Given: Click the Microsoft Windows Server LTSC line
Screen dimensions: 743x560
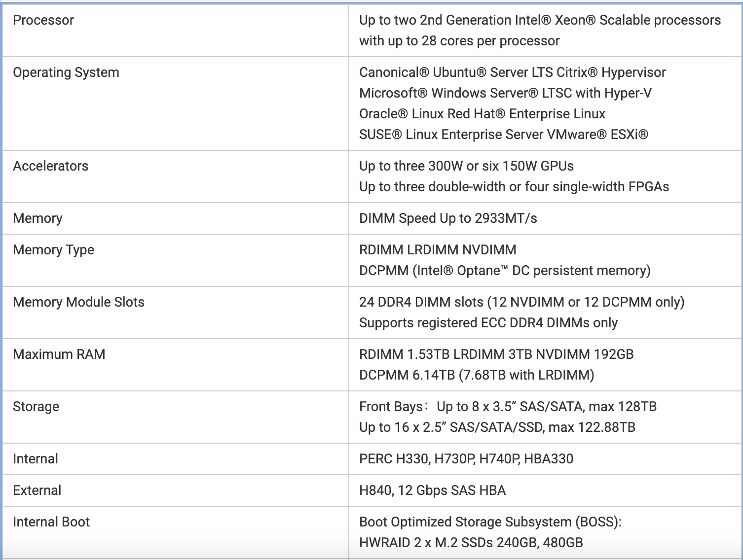Looking at the screenshot, I should 505,93.
